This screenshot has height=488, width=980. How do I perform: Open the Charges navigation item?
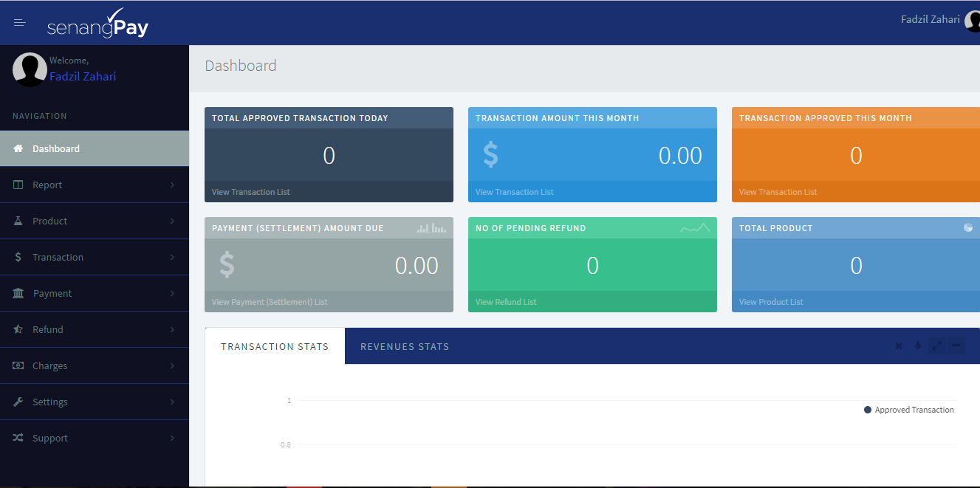95,365
